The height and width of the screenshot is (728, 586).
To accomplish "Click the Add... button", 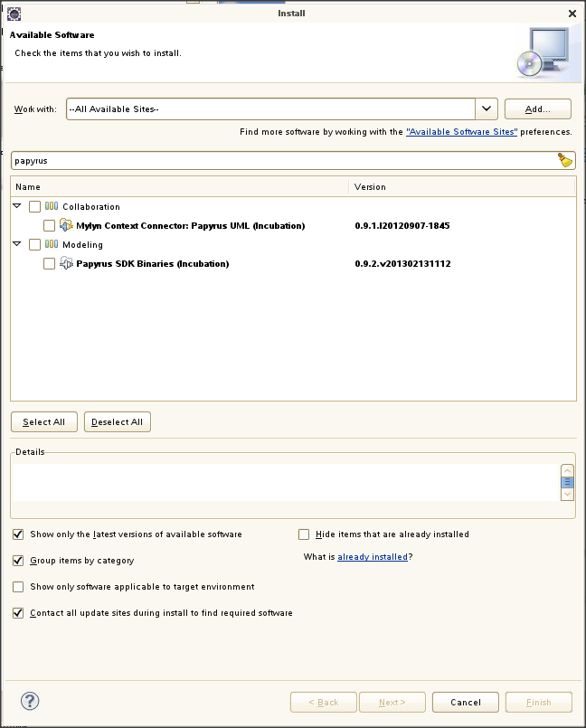I will click(538, 109).
